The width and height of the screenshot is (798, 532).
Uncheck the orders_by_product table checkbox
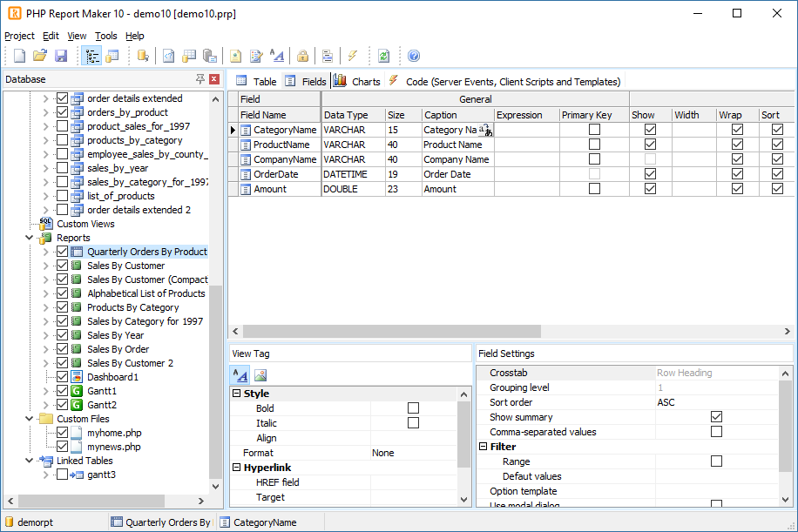[62, 112]
